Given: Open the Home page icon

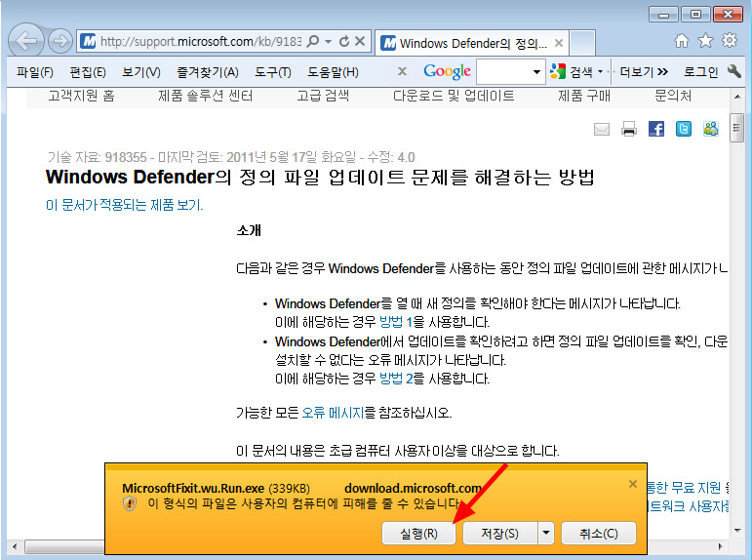Looking at the screenshot, I should click(682, 41).
